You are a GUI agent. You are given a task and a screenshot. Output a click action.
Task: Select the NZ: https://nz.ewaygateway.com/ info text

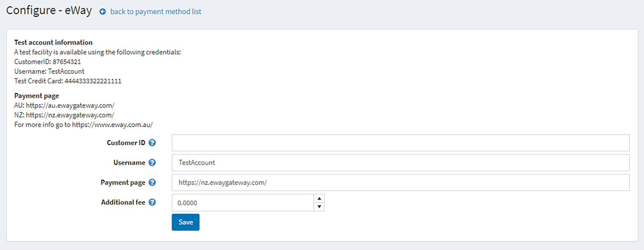coord(64,115)
